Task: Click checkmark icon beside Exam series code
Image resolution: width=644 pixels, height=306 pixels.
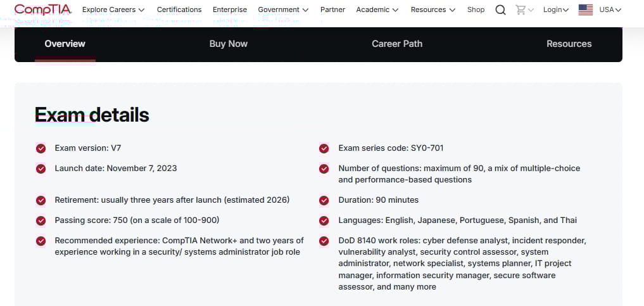Action: 324,148
